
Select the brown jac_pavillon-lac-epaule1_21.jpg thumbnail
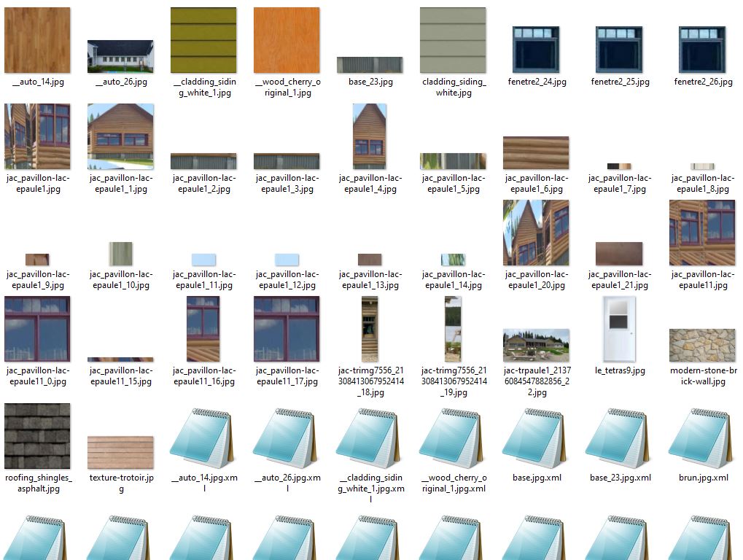pyautogui.click(x=619, y=254)
